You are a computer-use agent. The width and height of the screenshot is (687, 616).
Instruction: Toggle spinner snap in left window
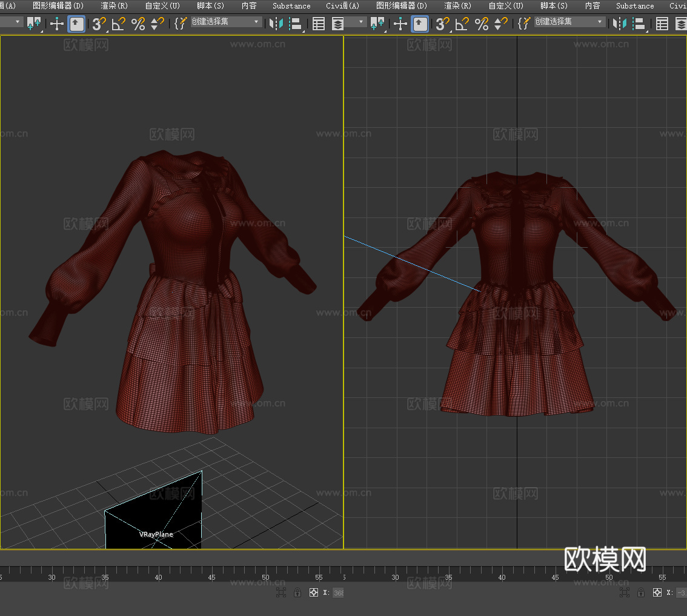click(157, 24)
